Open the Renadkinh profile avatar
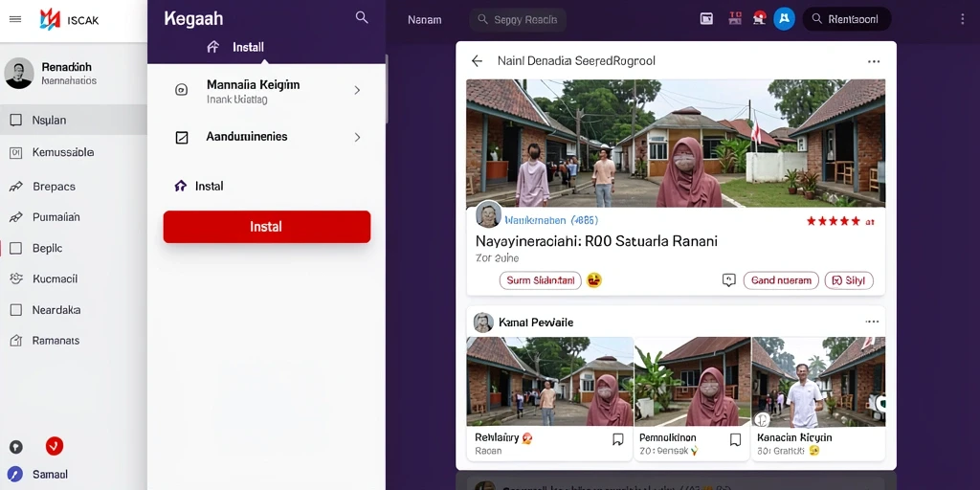The width and height of the screenshot is (980, 490). (19, 73)
